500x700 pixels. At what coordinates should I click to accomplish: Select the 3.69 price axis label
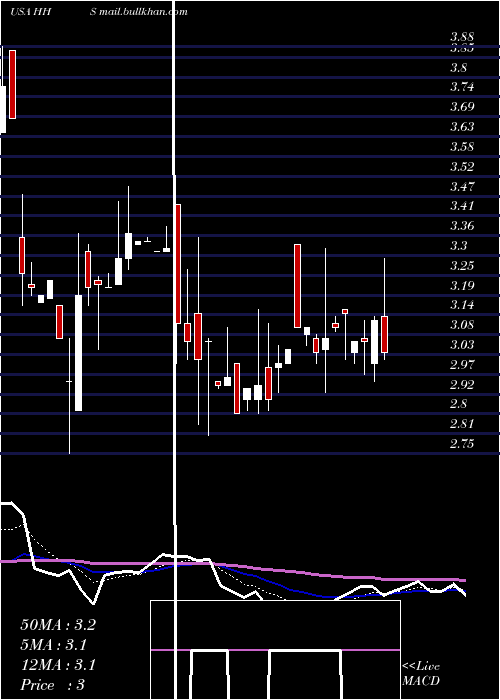(462, 107)
